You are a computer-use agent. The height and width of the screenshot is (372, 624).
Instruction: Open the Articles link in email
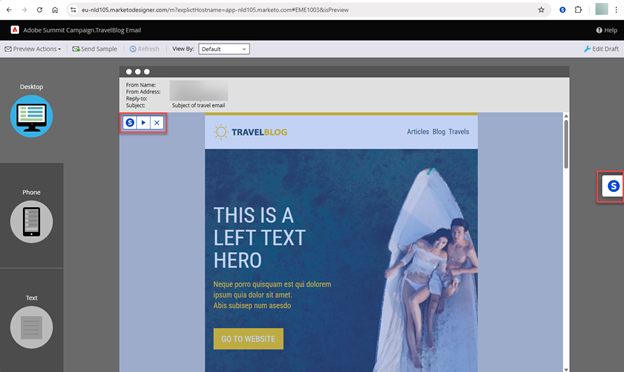tap(418, 132)
